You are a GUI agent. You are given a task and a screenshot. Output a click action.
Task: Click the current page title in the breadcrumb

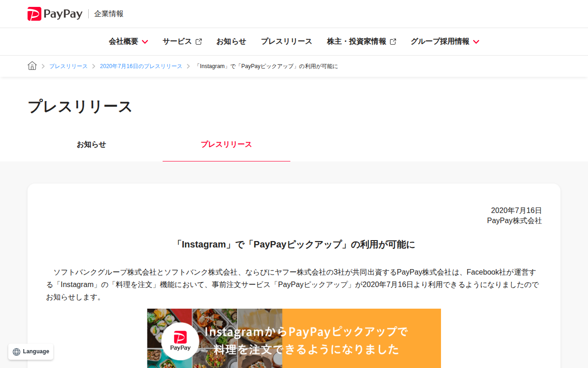266,66
